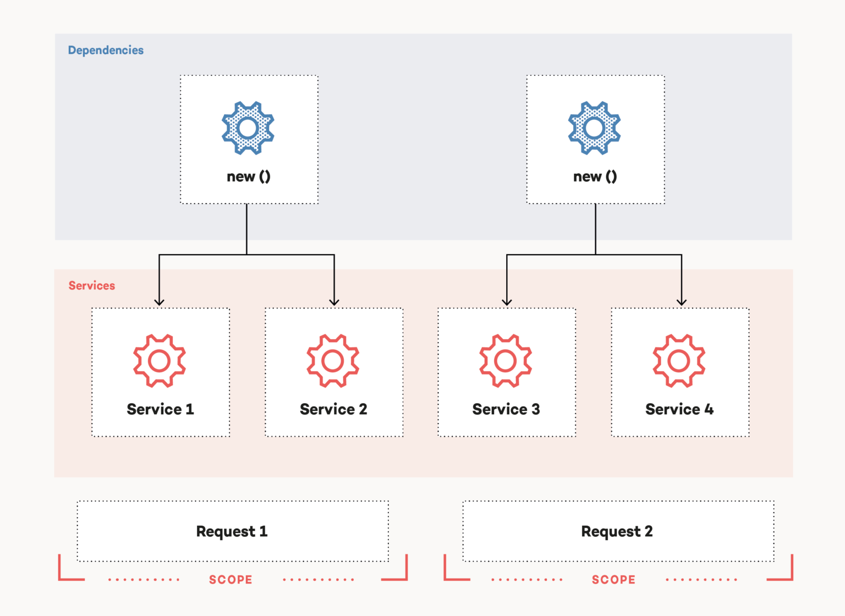Click the SCOPE label under Request 2
The width and height of the screenshot is (845, 616).
pyautogui.click(x=613, y=579)
